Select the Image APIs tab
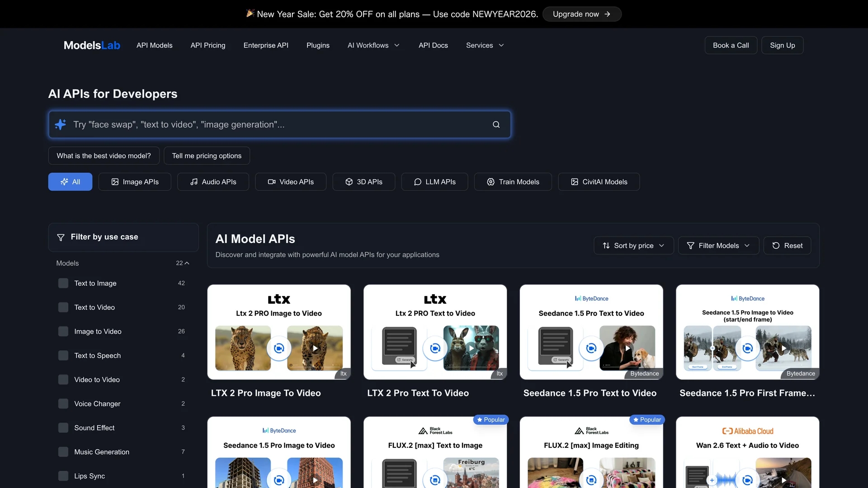Screen dimensions: 868x488 coord(135,182)
